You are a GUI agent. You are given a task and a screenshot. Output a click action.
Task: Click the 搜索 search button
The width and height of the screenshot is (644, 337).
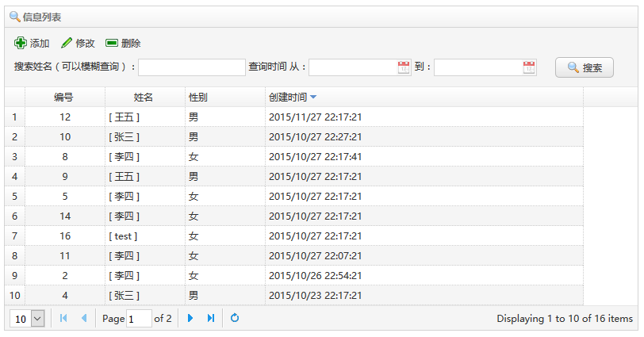pyautogui.click(x=585, y=67)
